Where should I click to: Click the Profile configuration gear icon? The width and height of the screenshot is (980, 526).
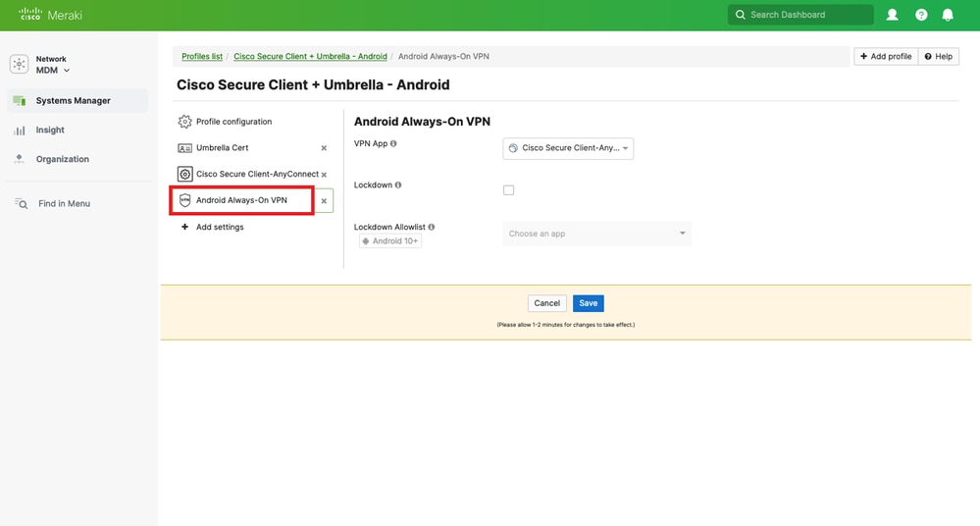[185, 122]
